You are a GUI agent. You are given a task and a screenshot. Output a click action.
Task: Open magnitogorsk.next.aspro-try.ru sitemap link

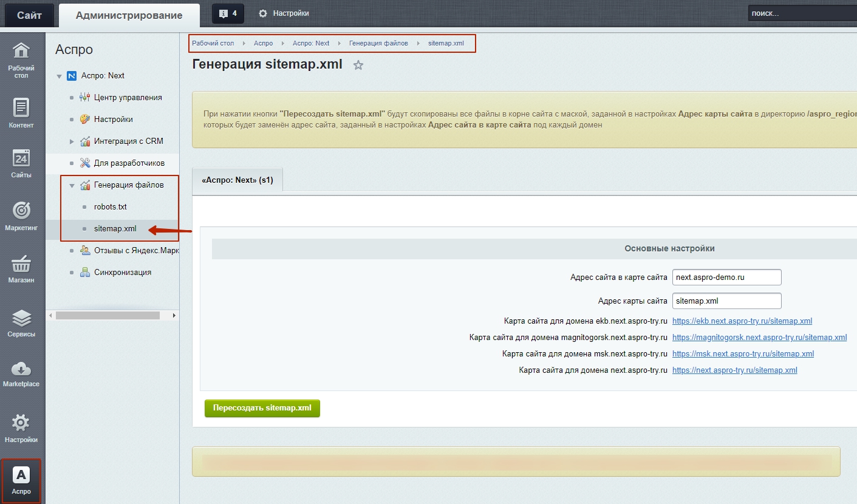coord(759,338)
